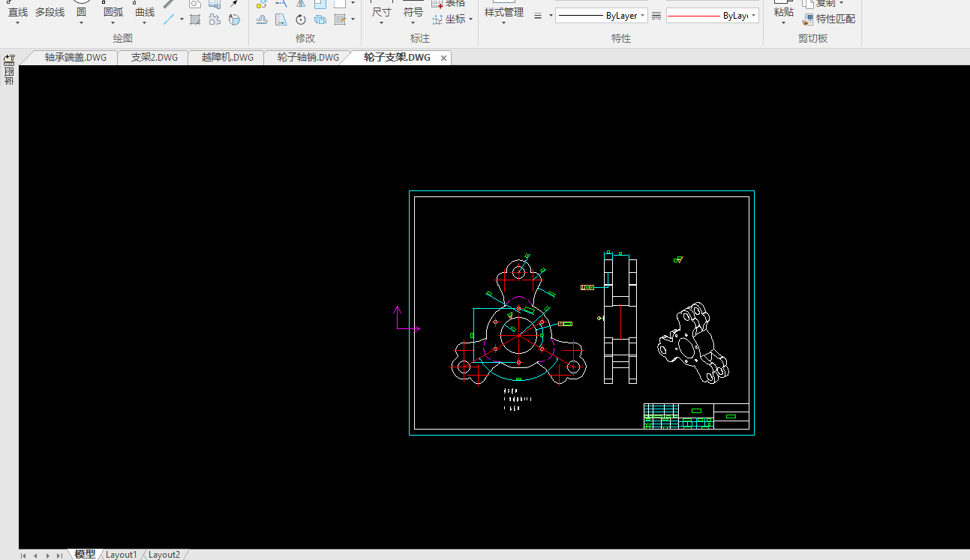
Task: Click the 图册 sheet set side panel tab
Action: [x=9, y=76]
